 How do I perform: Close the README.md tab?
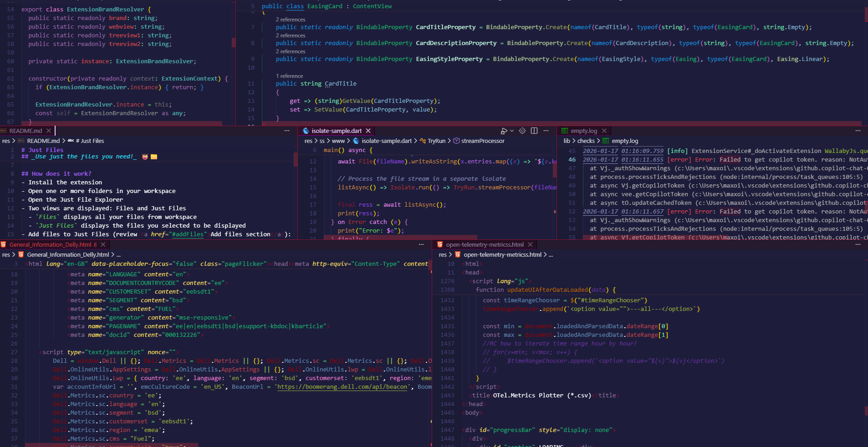pyautogui.click(x=49, y=131)
